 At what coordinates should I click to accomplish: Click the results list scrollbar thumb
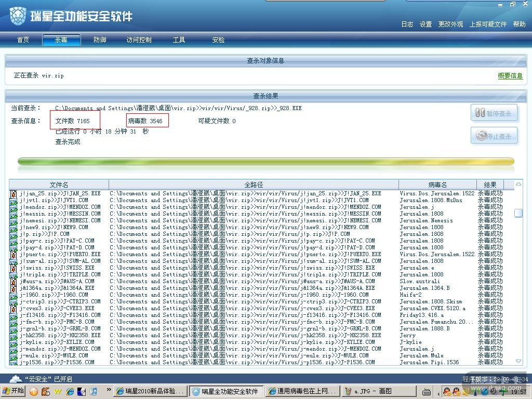tap(518, 213)
